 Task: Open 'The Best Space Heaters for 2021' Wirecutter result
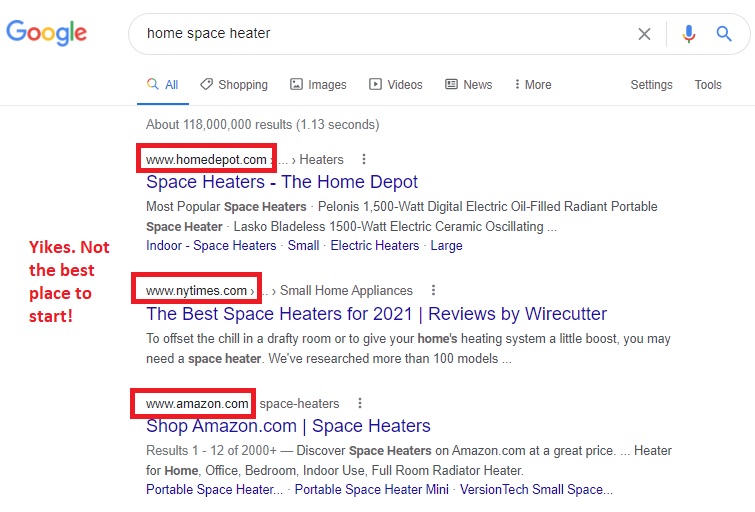click(x=377, y=314)
